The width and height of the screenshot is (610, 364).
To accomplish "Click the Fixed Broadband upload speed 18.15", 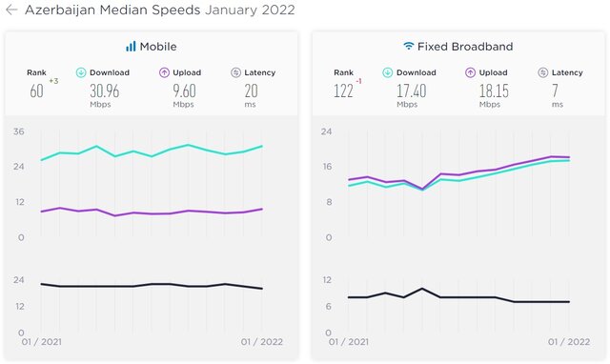I will (x=494, y=91).
